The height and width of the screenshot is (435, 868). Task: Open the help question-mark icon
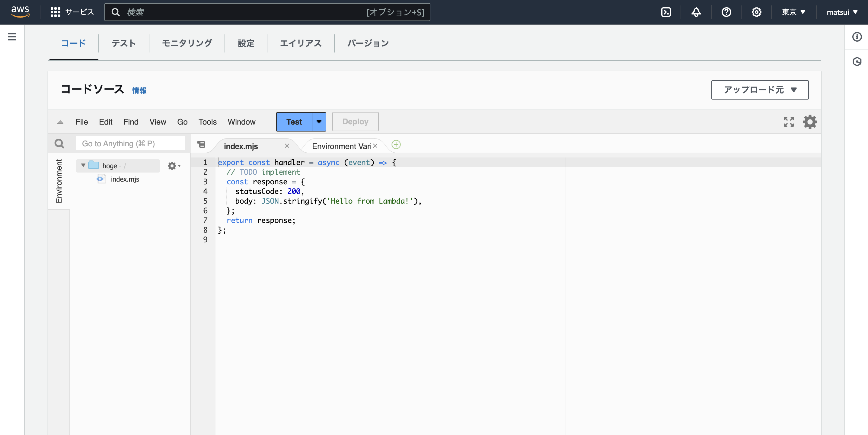coord(726,12)
